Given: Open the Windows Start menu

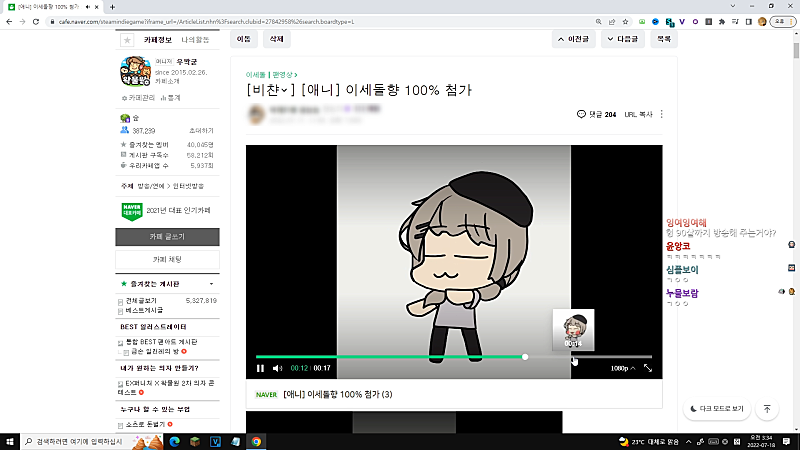Looking at the screenshot, I should 10,441.
